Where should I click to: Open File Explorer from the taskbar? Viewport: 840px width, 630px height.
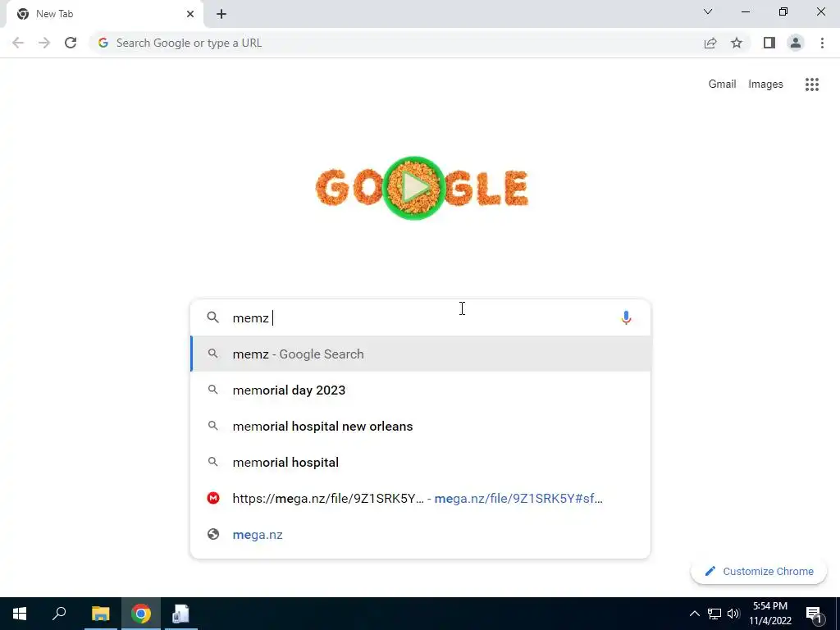pyautogui.click(x=100, y=614)
